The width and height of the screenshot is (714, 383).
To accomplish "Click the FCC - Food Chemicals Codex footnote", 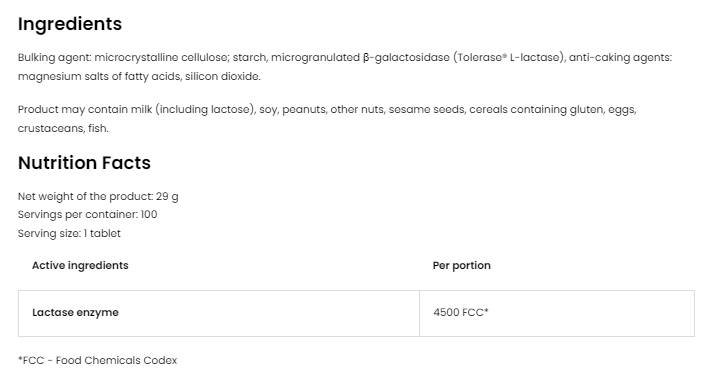I will (x=97, y=360).
